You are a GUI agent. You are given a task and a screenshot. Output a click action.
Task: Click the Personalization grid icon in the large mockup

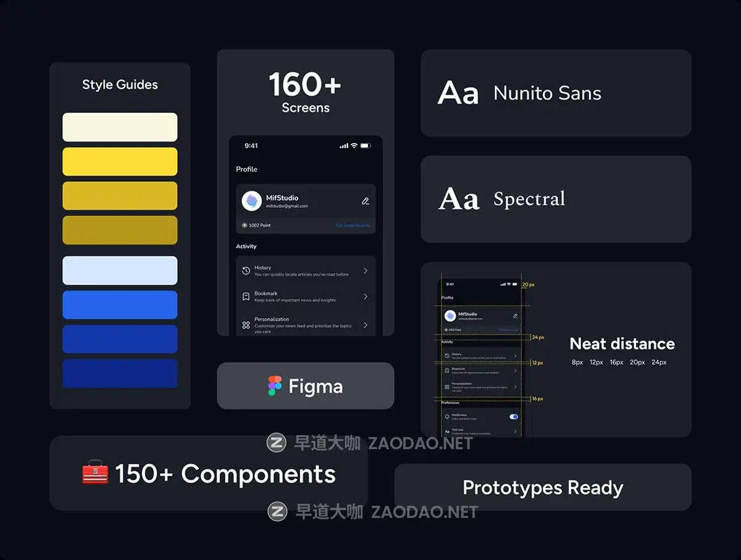(x=246, y=325)
